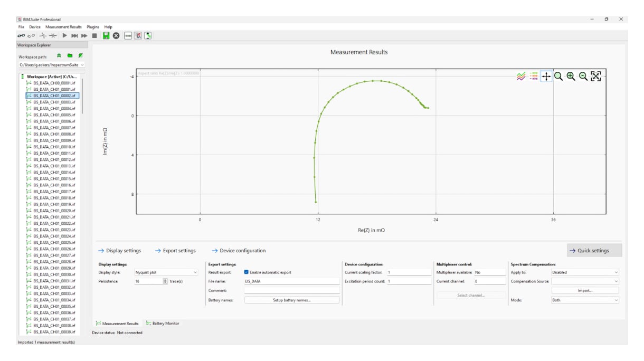Screen dimensions: 644x361
Task: Click the Excitation period count field
Action: pyautogui.click(x=409, y=281)
